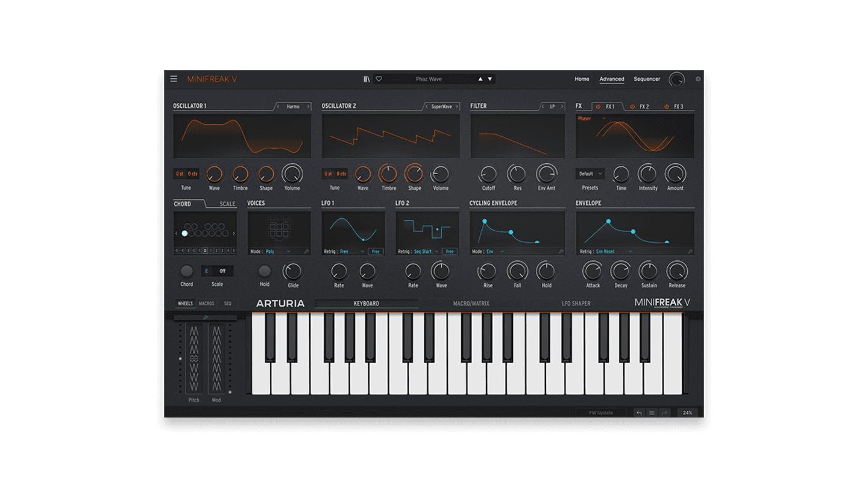868x488 pixels.
Task: Select next Oscillator 1 type arrow
Action: click(308, 107)
